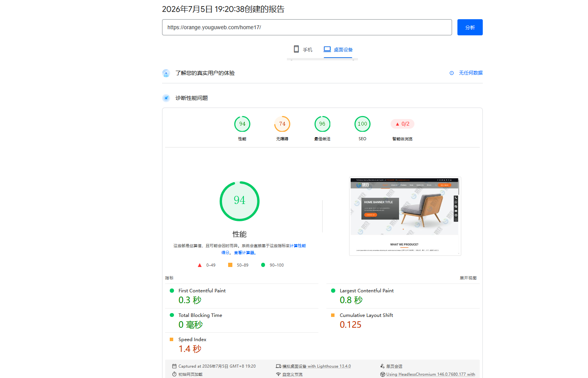Click the desktop laptop icon
This screenshot has width=588, height=378.
[x=327, y=49]
